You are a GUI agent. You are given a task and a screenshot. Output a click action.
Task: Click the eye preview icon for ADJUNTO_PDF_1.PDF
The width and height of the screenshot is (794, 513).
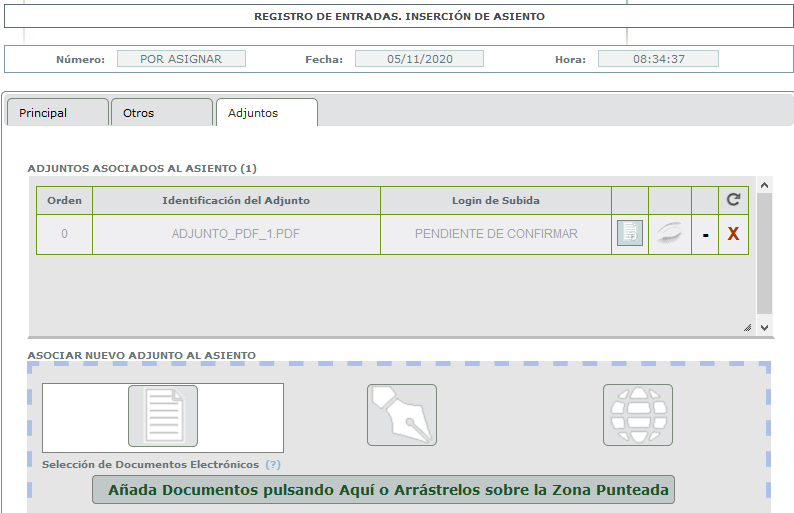pyautogui.click(x=669, y=233)
